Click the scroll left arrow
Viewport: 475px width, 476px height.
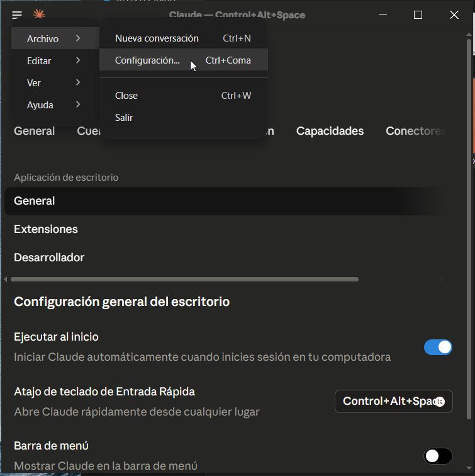pyautogui.click(x=6, y=280)
